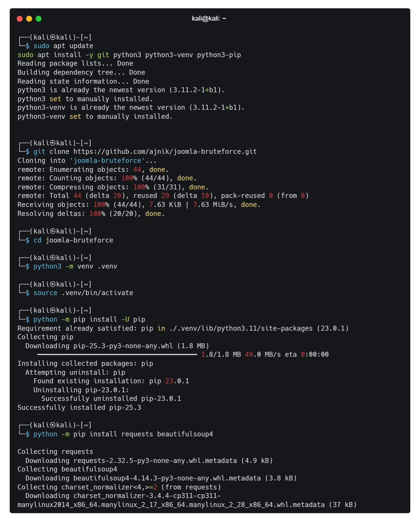This screenshot has width=420, height=521.
Task: Select the Cloning into 'joomla-bruteforce' output
Action: (87, 160)
